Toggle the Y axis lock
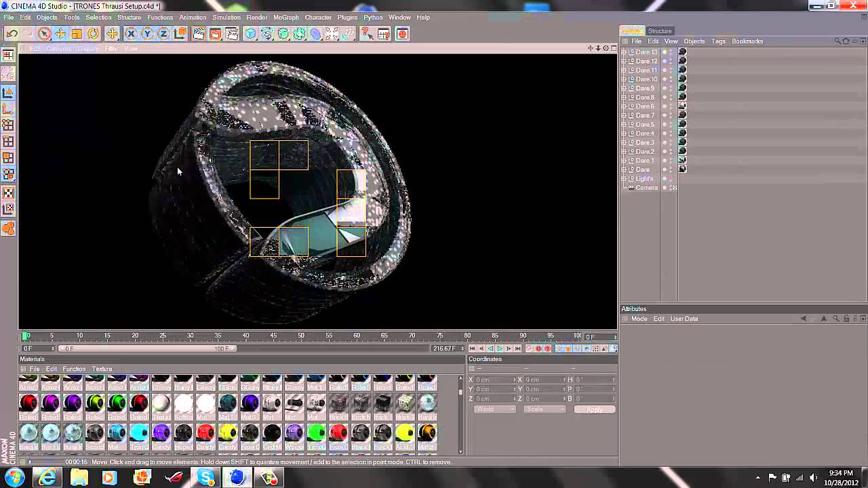This screenshot has height=488, width=868. coord(147,34)
